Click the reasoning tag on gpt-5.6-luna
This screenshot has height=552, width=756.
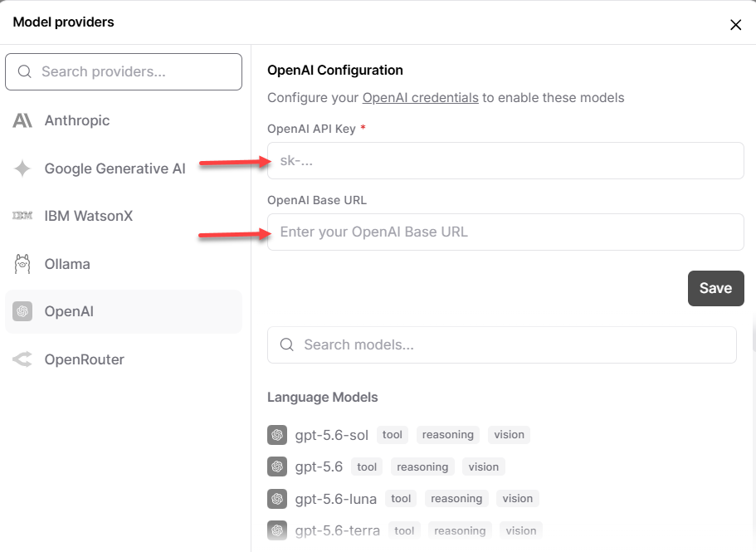tap(456, 499)
